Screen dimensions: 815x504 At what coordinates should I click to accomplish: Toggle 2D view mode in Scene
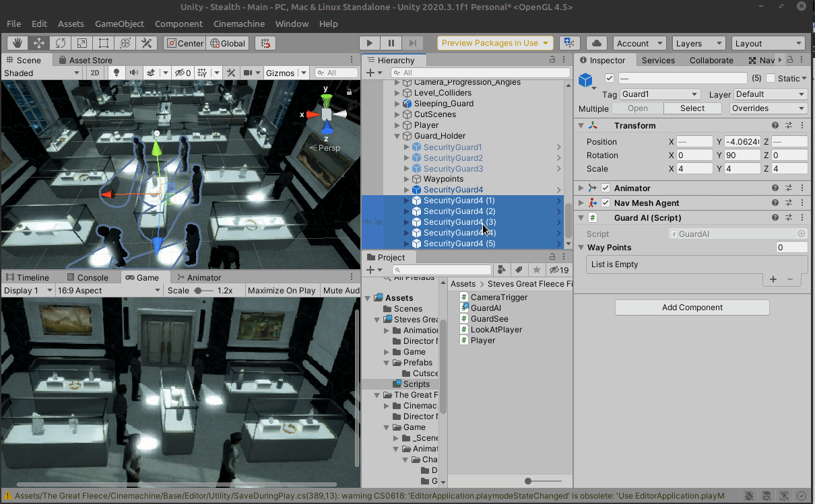click(96, 73)
